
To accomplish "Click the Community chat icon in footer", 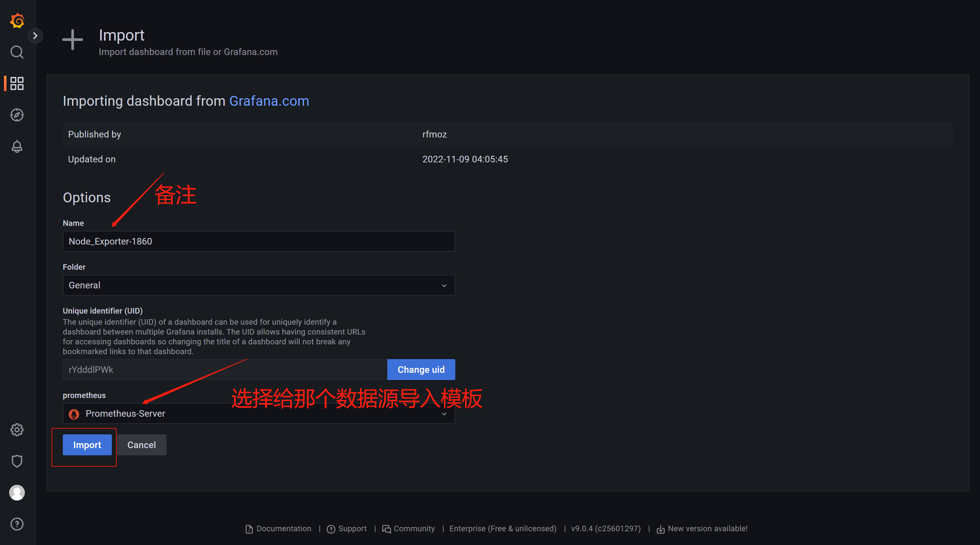I will coord(387,529).
